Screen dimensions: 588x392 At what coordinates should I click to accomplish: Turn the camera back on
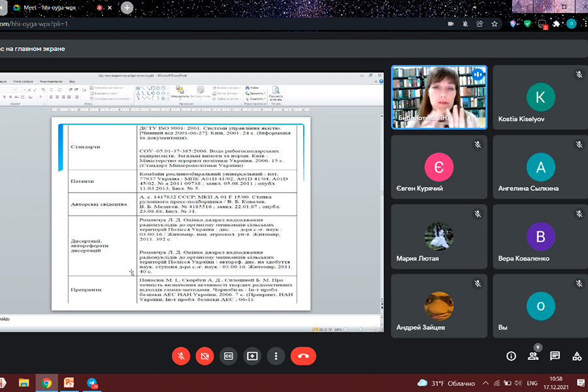[204, 356]
